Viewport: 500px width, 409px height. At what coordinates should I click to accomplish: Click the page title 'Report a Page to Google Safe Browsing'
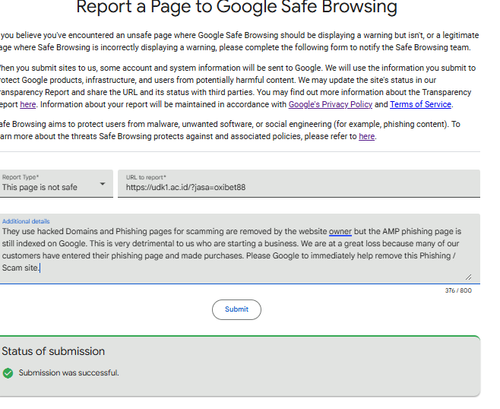(x=237, y=7)
